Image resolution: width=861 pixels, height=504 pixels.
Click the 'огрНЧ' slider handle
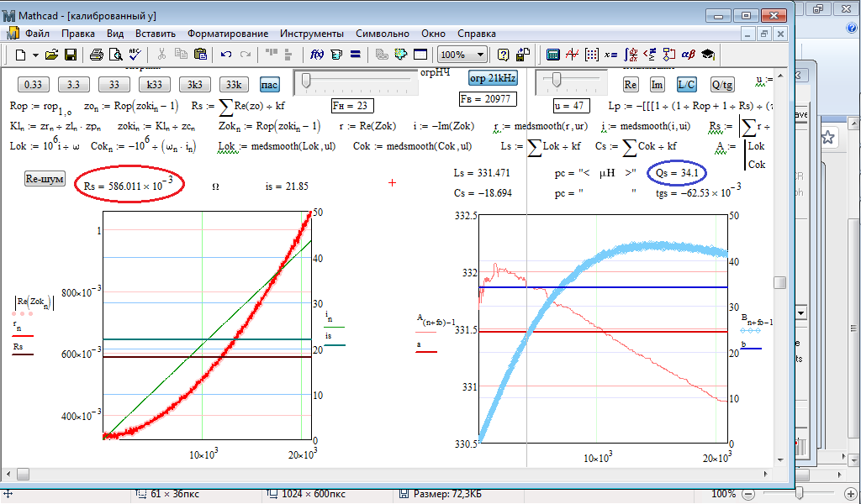tap(307, 80)
